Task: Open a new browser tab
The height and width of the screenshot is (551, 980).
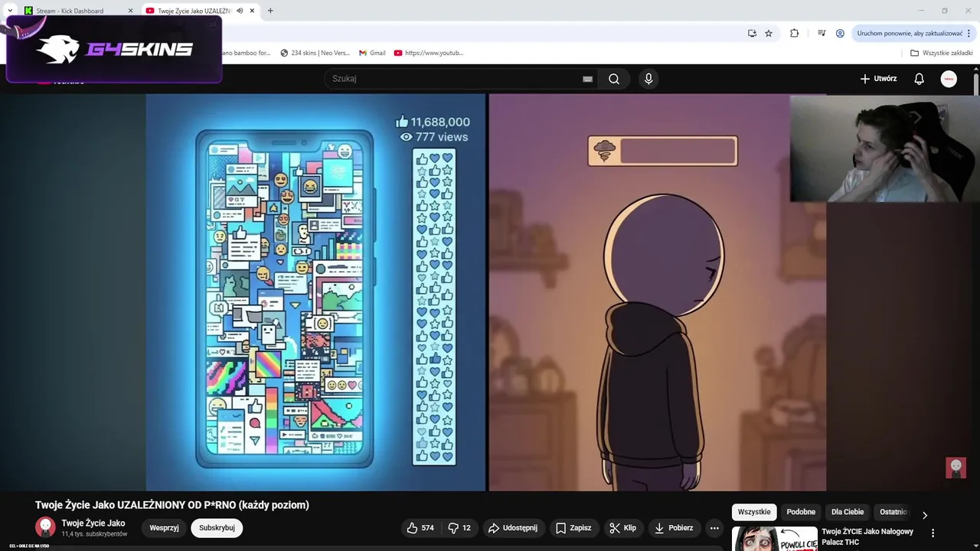Action: (270, 11)
